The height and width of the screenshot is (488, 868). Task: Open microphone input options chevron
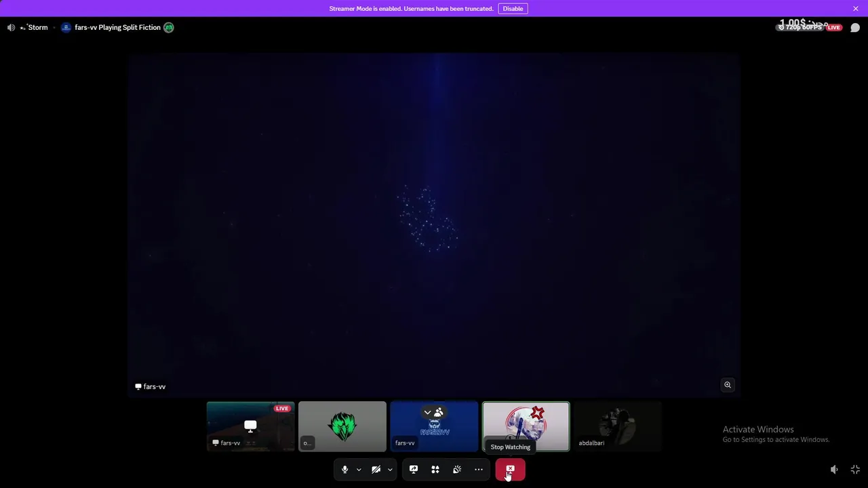coord(359,470)
